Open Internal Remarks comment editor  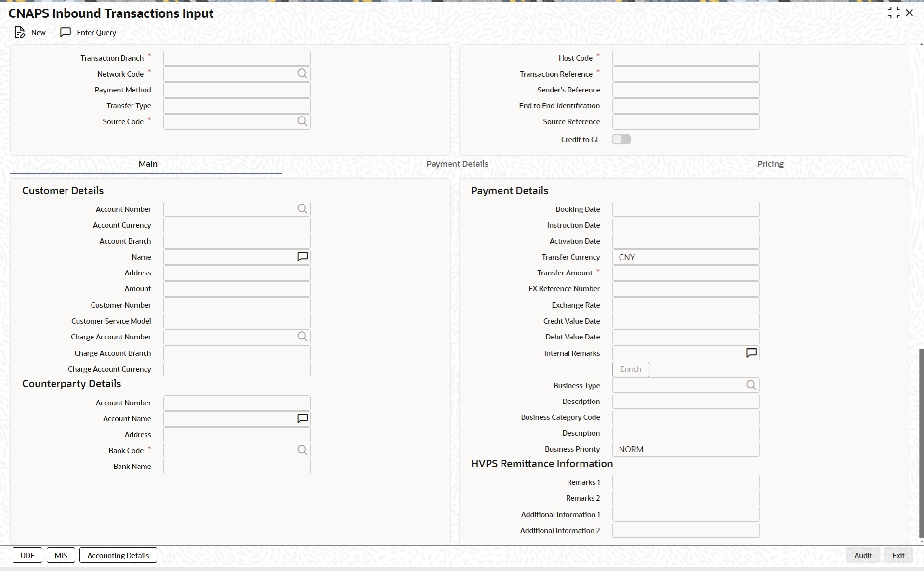click(751, 353)
